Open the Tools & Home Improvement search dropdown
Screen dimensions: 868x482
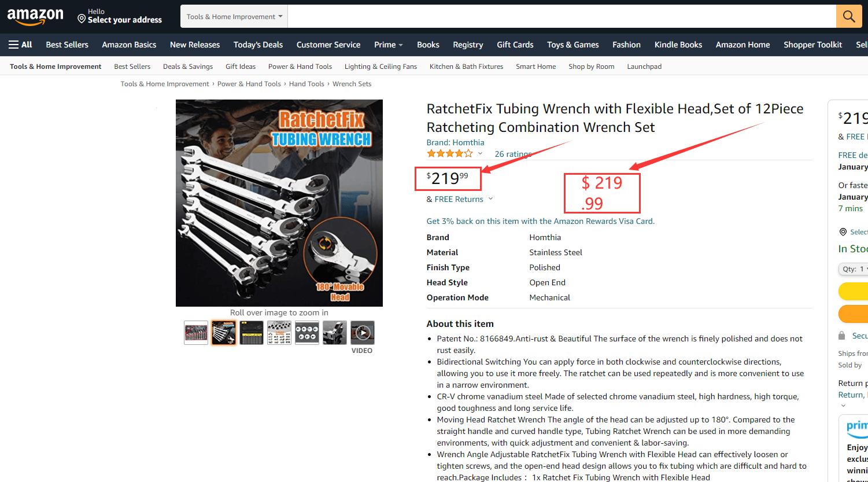pos(234,17)
